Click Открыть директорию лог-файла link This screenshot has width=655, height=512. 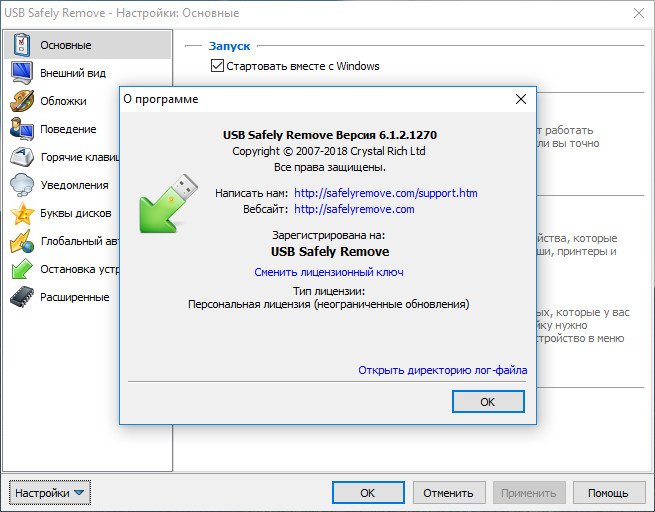[443, 370]
